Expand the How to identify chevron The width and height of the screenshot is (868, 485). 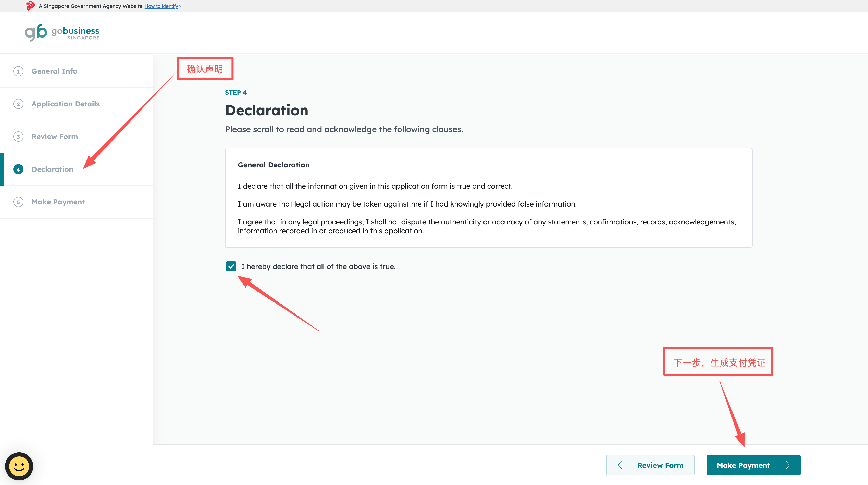click(181, 6)
